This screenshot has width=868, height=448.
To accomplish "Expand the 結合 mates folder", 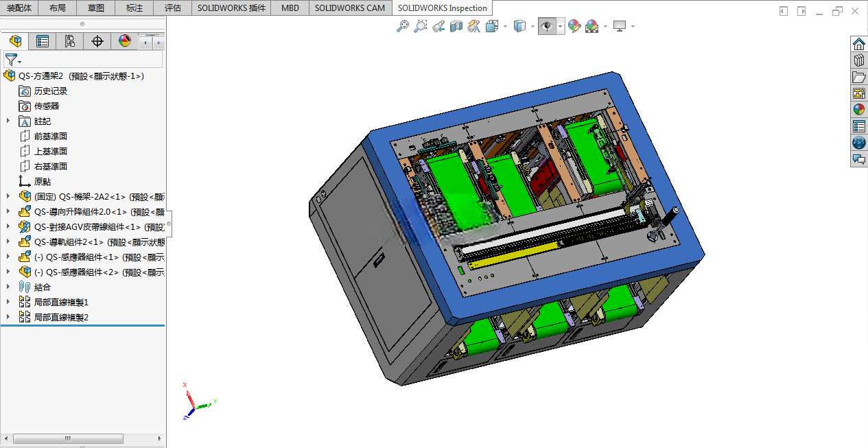I will [x=8, y=287].
